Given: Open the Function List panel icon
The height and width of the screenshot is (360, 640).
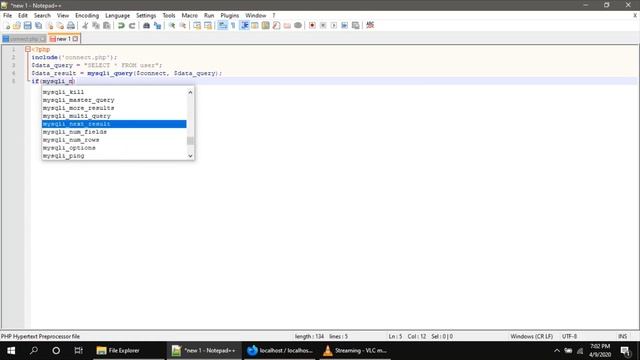Looking at the screenshot, I should (x=276, y=26).
